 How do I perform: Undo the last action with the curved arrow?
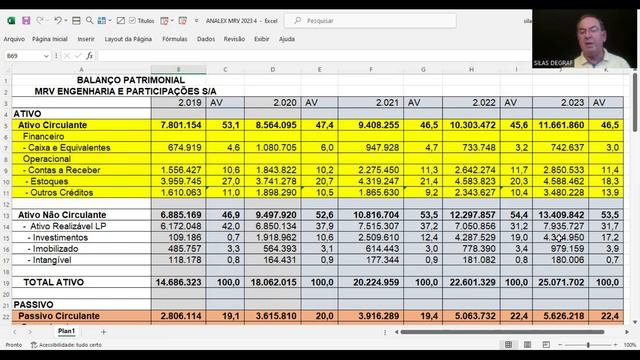pyautogui.click(x=58, y=20)
